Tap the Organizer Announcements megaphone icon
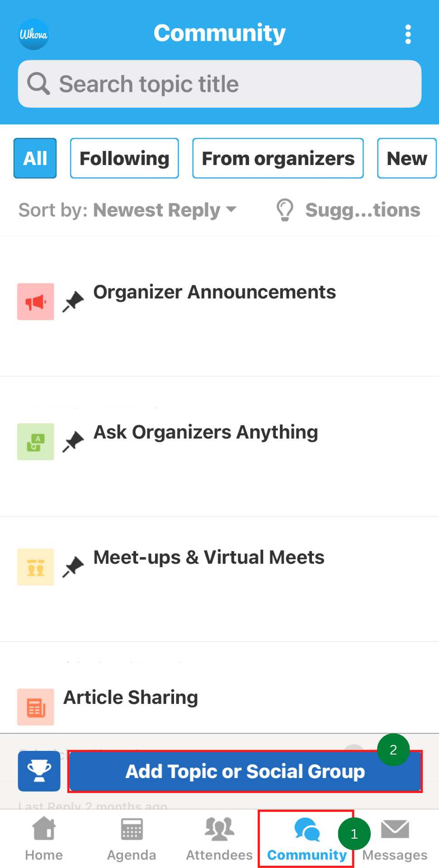Screen dimensions: 439x868 [36, 302]
